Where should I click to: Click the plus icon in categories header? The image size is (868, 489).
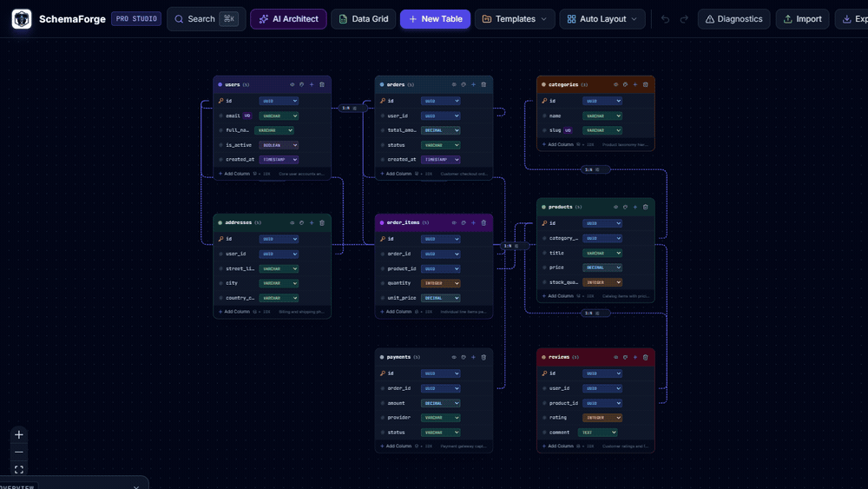pyautogui.click(x=635, y=85)
